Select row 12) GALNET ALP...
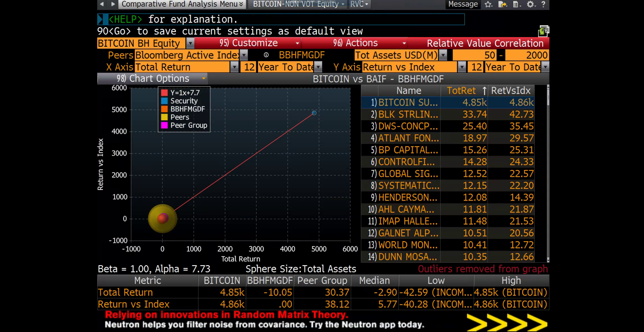The height and width of the screenshot is (332, 644). [x=448, y=233]
